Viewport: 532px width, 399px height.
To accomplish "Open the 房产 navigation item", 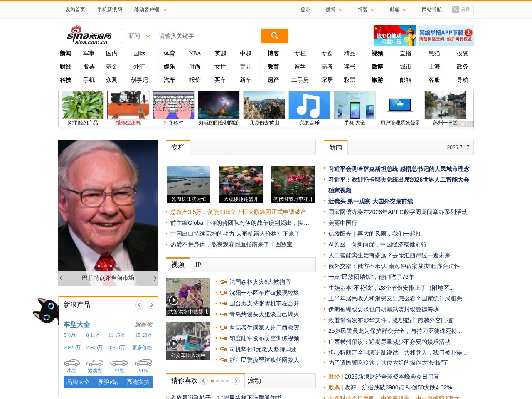I will pos(273,80).
